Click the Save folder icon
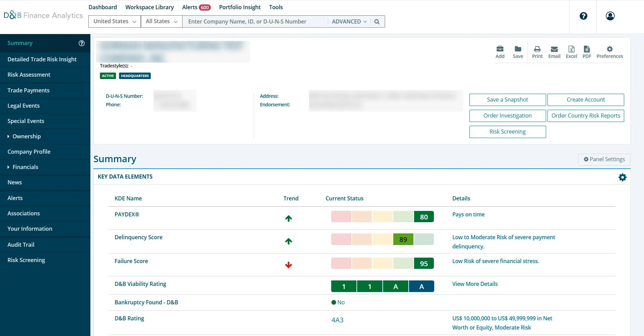 [x=517, y=49]
